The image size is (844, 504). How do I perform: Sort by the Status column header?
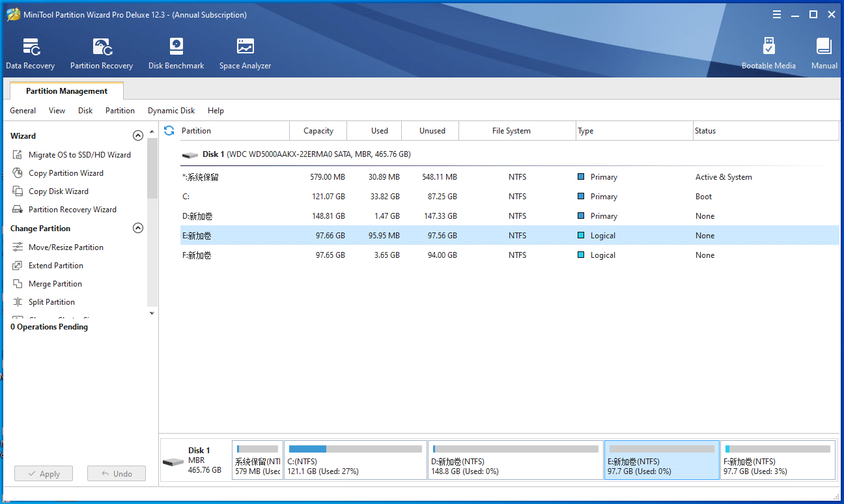[766, 131]
